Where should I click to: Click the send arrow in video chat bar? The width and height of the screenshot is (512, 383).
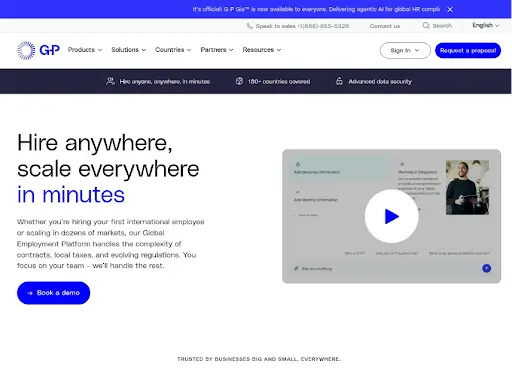pyautogui.click(x=486, y=268)
